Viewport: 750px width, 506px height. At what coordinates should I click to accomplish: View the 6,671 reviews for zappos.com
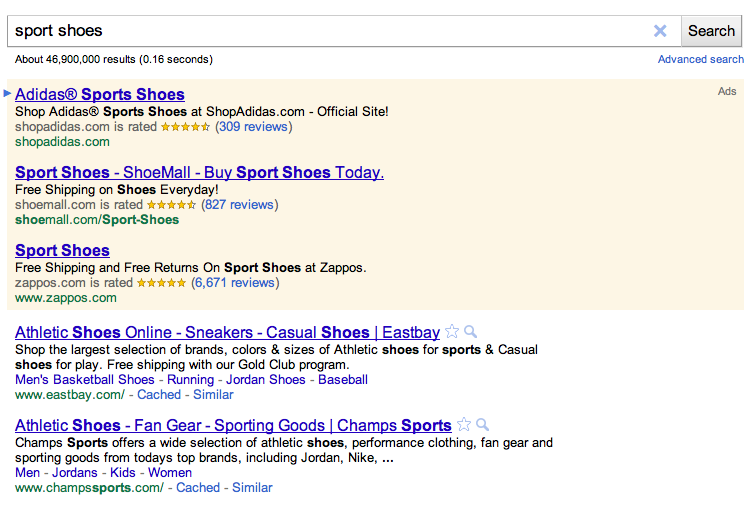click(235, 283)
